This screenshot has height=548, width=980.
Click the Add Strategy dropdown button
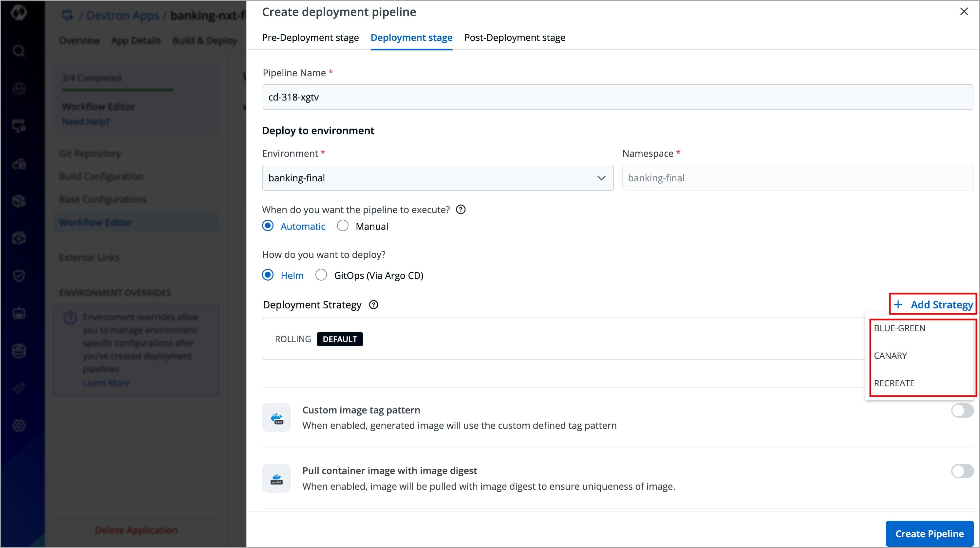click(933, 304)
